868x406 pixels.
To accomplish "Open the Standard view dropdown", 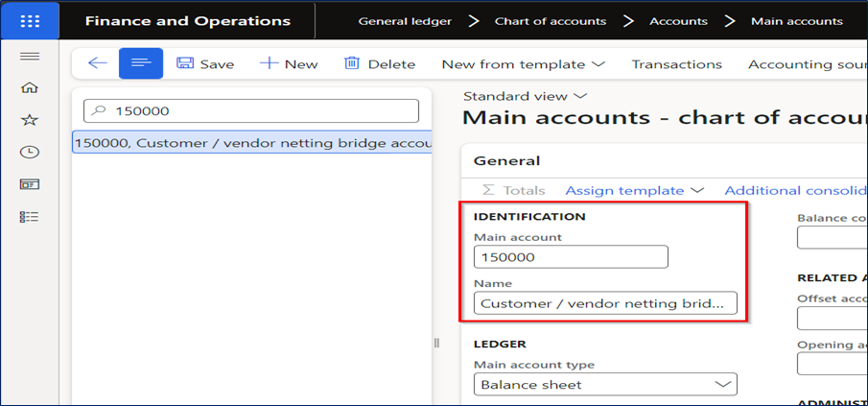I will tap(525, 96).
